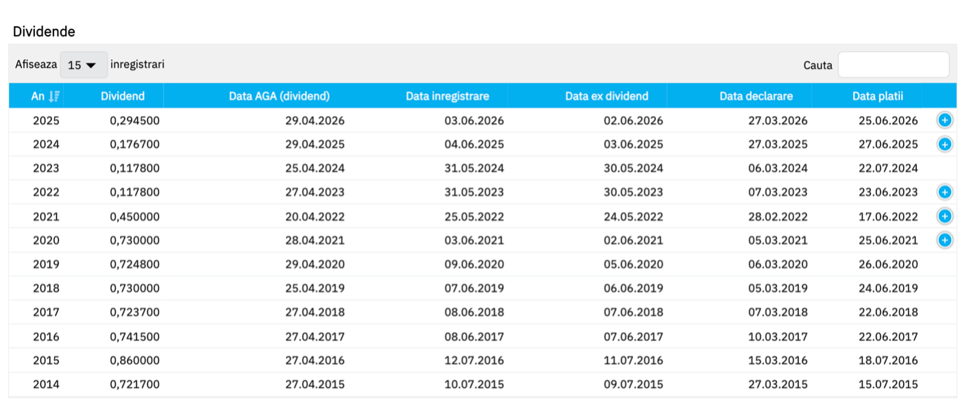Click the payment date 26.06.2020
Image resolution: width=980 pixels, height=400 pixels.
click(x=888, y=264)
